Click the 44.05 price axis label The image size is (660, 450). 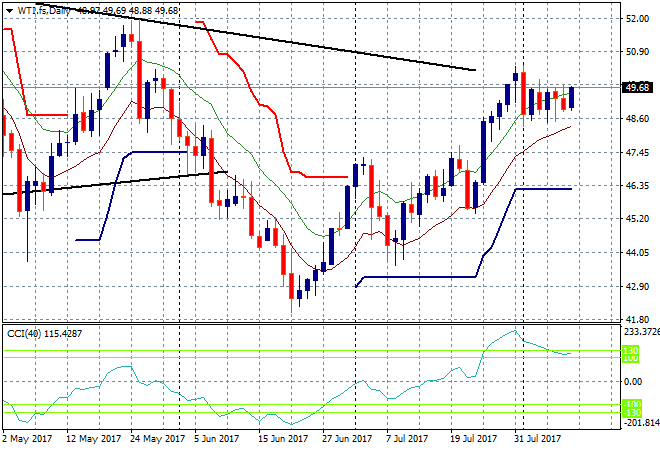(637, 253)
